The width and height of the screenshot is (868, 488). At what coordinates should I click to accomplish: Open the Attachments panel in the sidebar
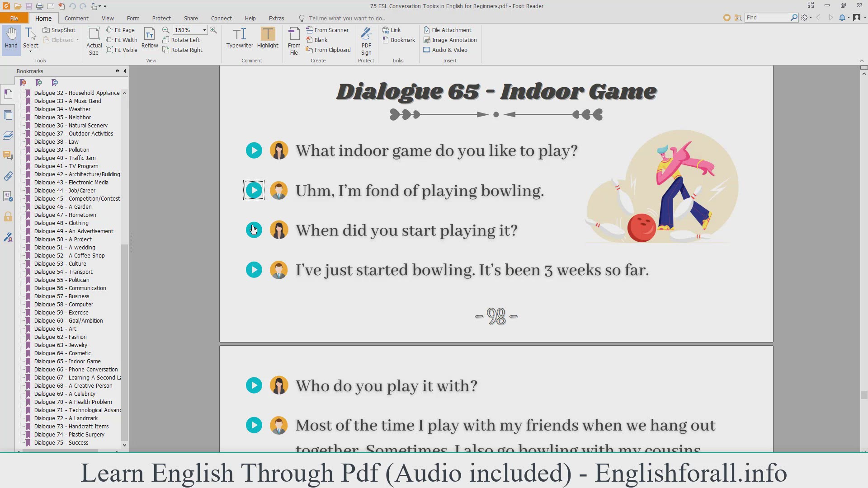click(8, 176)
